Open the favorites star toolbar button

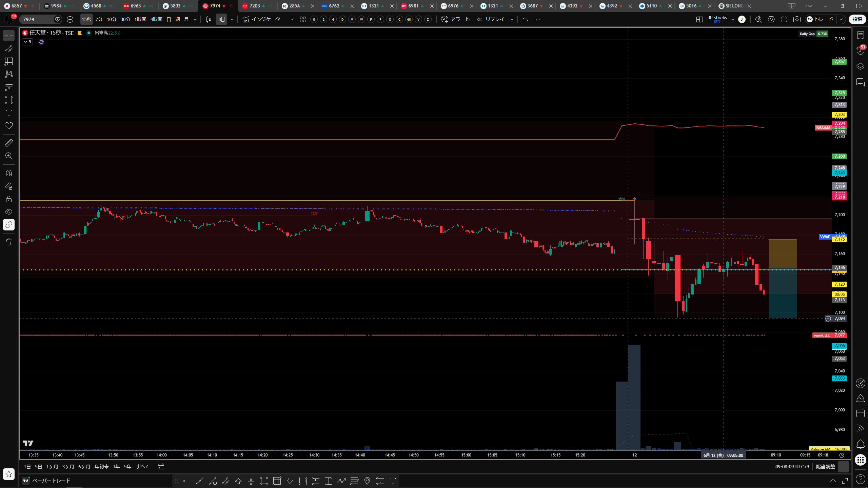pyautogui.click(x=9, y=474)
